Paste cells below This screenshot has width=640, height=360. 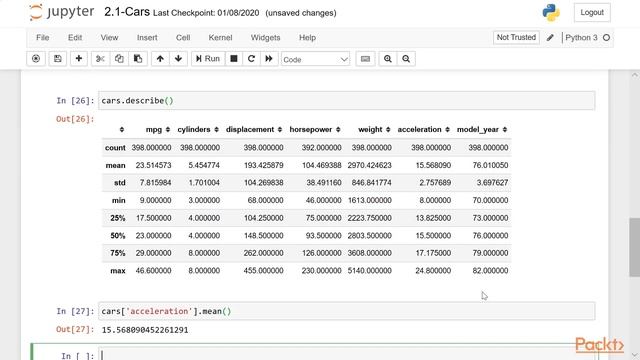pyautogui.click(x=138, y=59)
